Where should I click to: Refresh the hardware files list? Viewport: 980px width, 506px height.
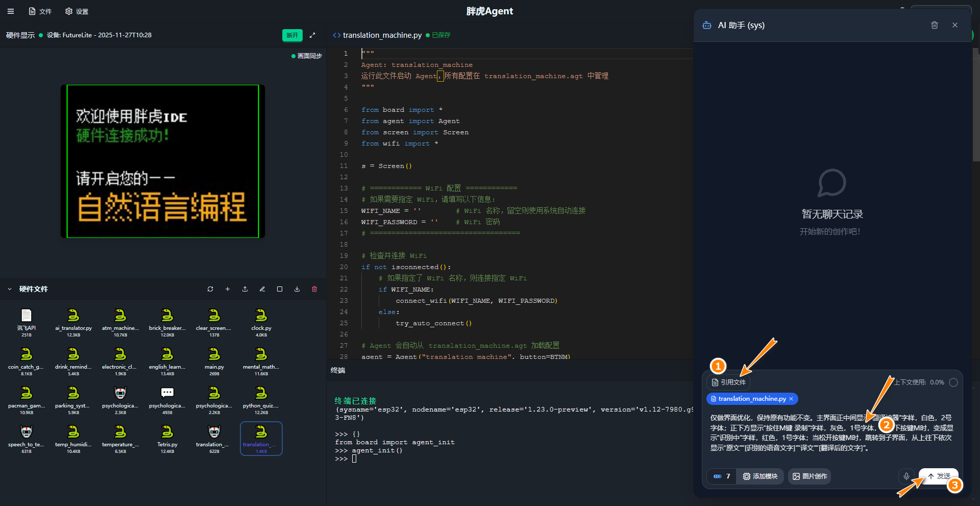click(210, 289)
